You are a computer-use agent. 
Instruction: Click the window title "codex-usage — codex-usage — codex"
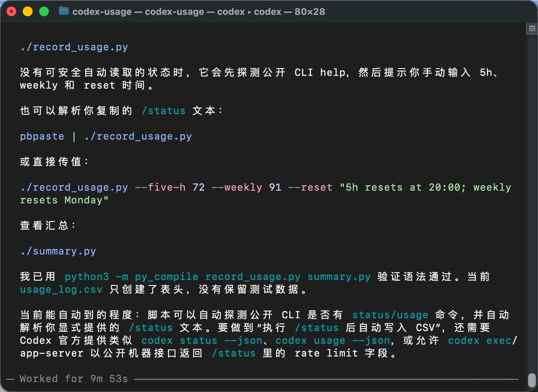tap(158, 11)
